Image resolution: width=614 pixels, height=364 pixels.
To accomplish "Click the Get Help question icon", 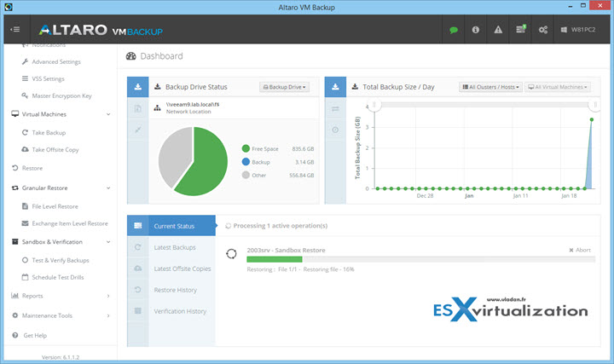I will coord(14,335).
